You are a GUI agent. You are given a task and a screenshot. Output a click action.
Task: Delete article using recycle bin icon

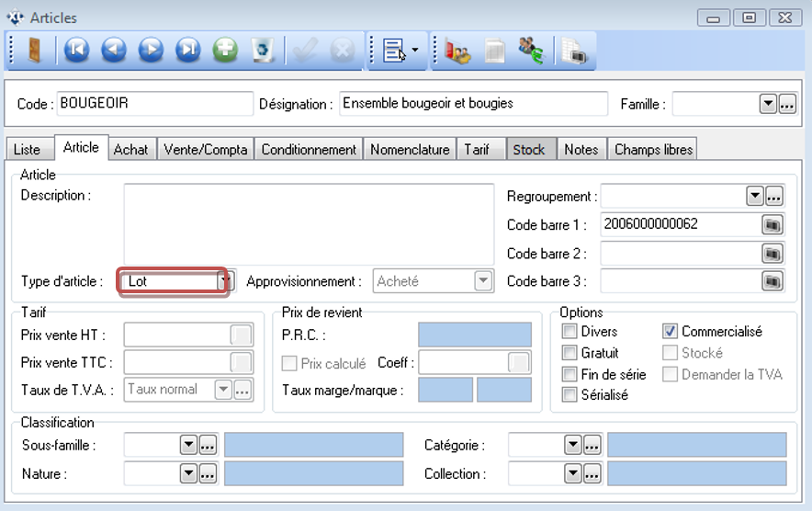tap(263, 51)
